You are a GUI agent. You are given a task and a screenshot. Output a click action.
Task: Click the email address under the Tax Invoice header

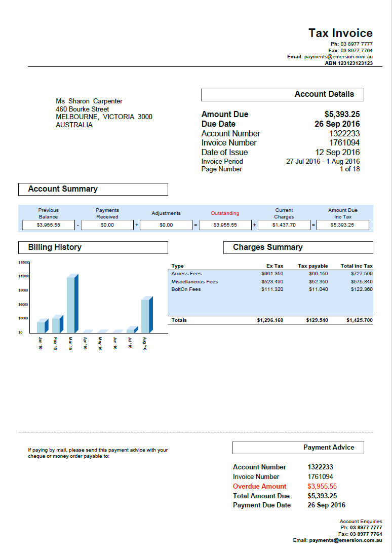338,57
